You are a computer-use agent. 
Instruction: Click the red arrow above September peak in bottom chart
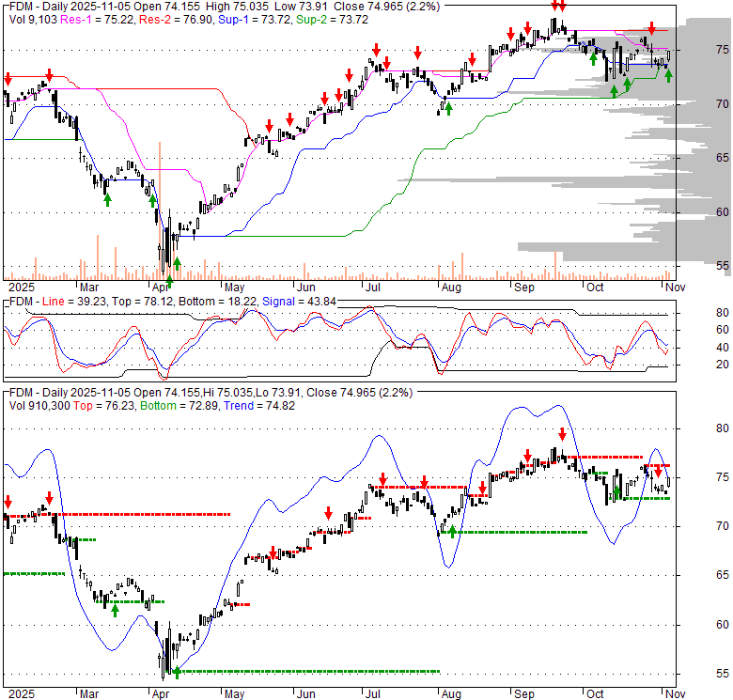coord(562,434)
